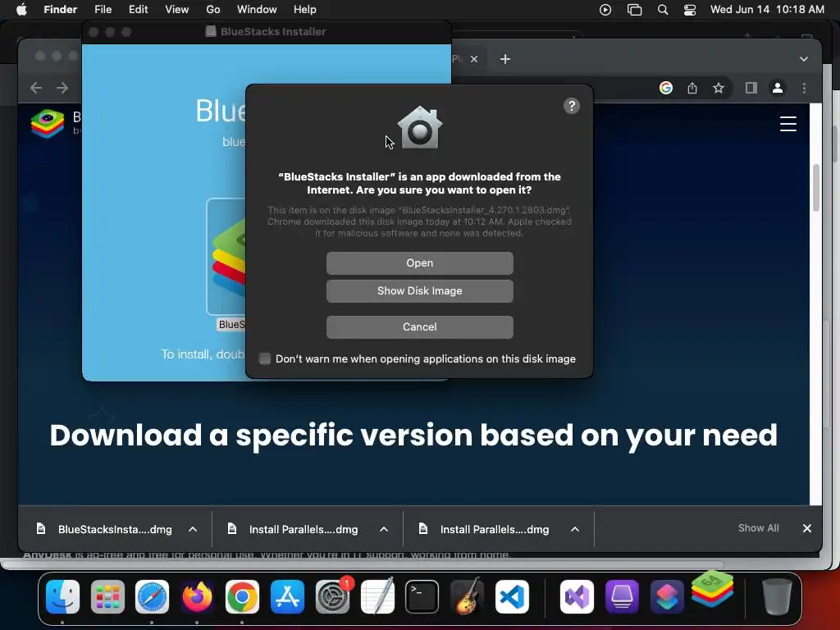Open GarageBand from the Dock
The width and height of the screenshot is (840, 630).
(467, 596)
